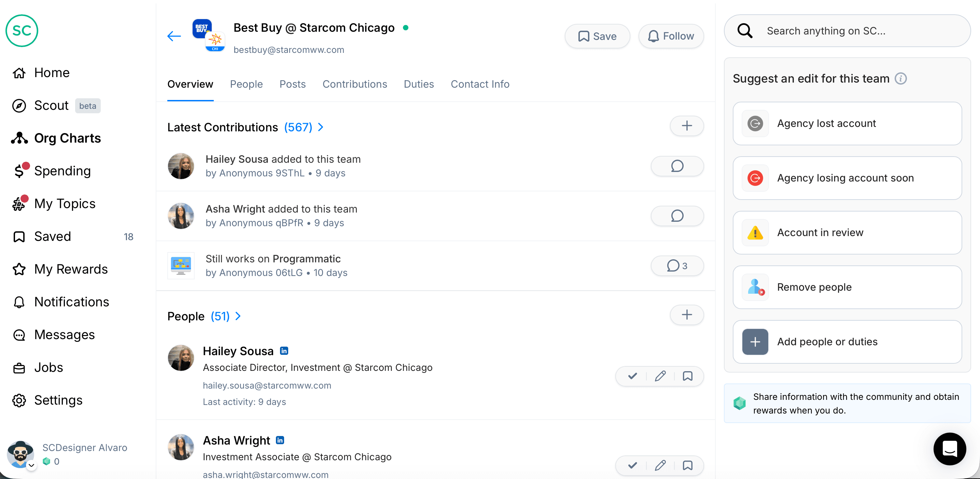The image size is (980, 479).
Task: Open the chat support widget
Action: [950, 449]
